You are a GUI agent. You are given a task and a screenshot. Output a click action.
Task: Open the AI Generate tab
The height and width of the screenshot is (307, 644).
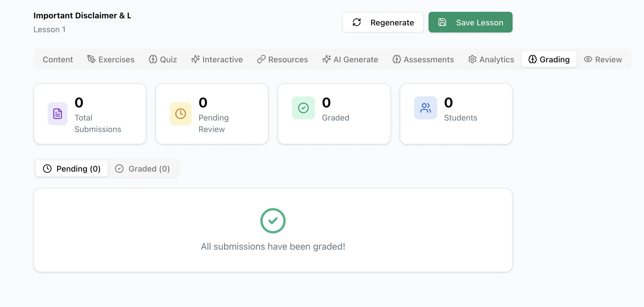tap(350, 59)
